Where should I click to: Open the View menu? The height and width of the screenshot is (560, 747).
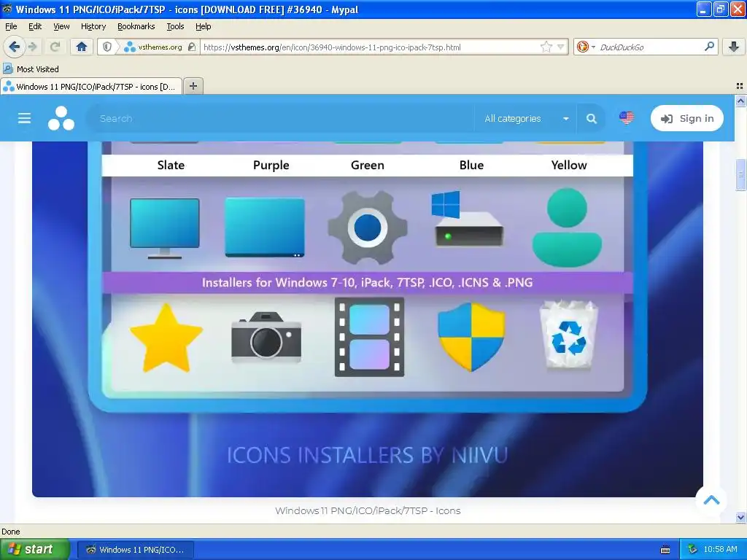coord(61,26)
